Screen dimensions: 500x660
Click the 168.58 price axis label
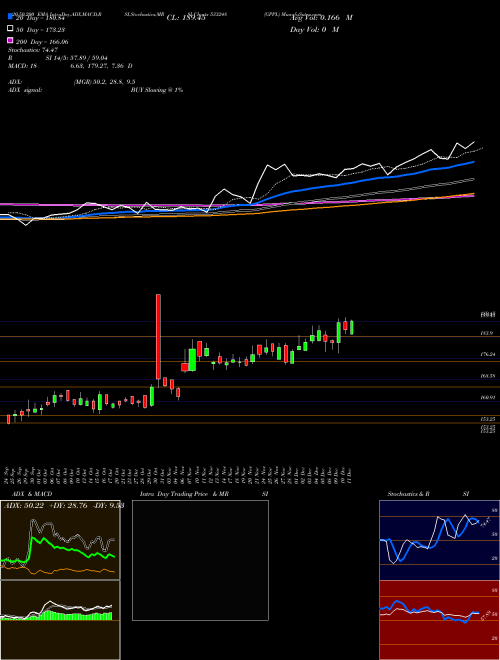pyautogui.click(x=488, y=375)
